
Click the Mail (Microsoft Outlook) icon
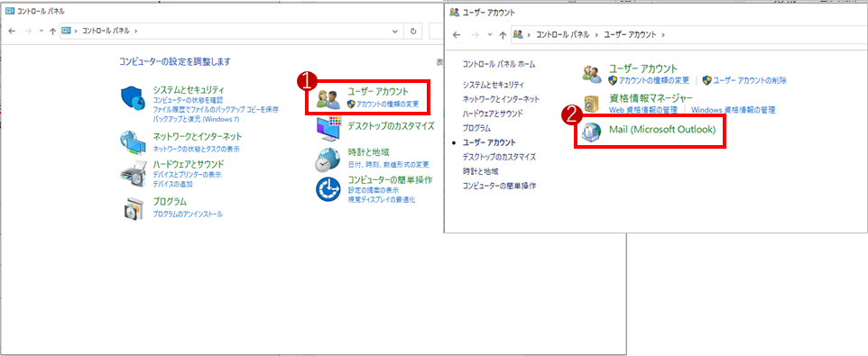click(592, 132)
